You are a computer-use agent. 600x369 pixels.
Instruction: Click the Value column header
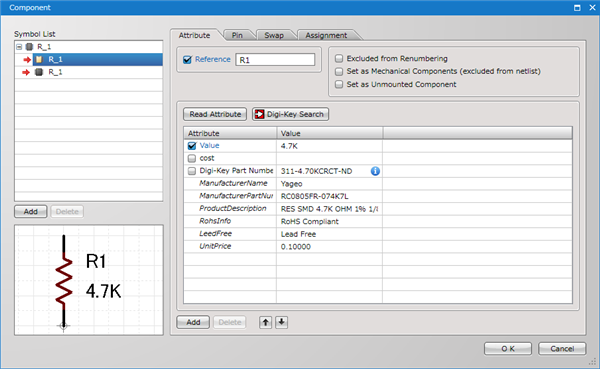[329, 133]
